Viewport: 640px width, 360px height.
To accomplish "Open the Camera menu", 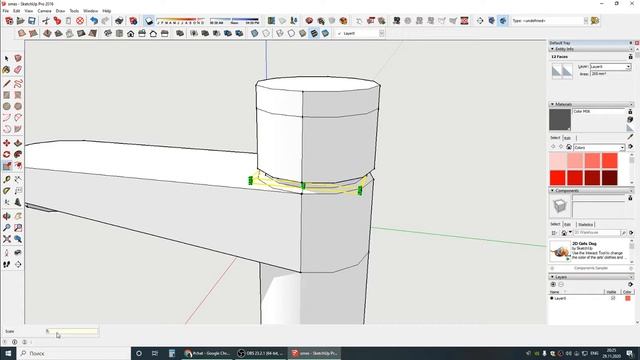I will (x=44, y=11).
